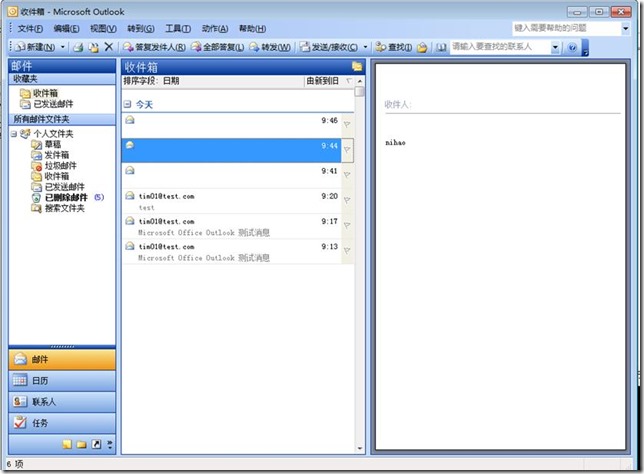Open the 文件(F) menu

30,28
